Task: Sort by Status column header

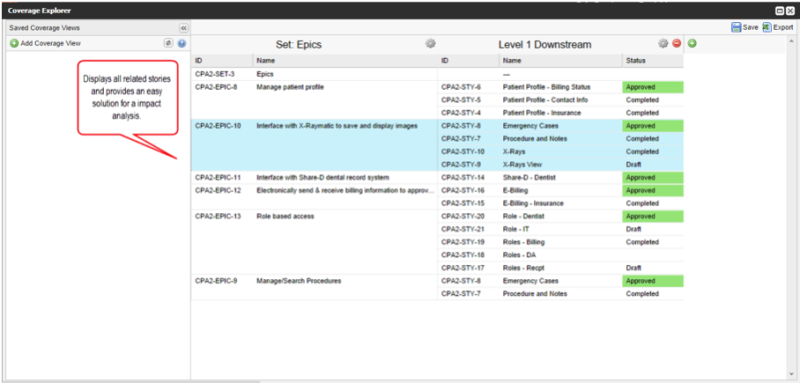Action: 653,61
